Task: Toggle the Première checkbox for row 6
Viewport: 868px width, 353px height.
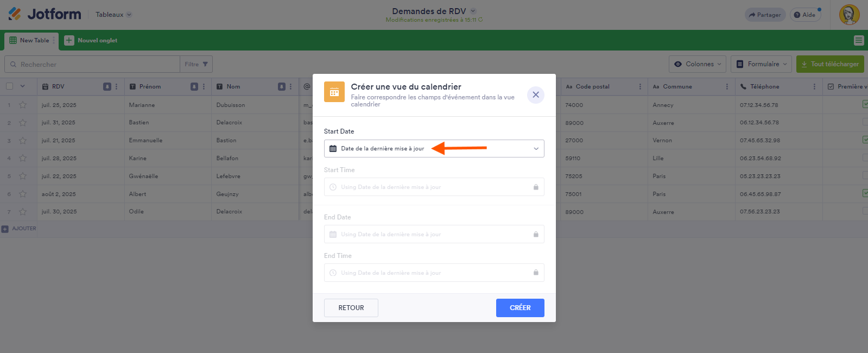Action: pyautogui.click(x=865, y=193)
